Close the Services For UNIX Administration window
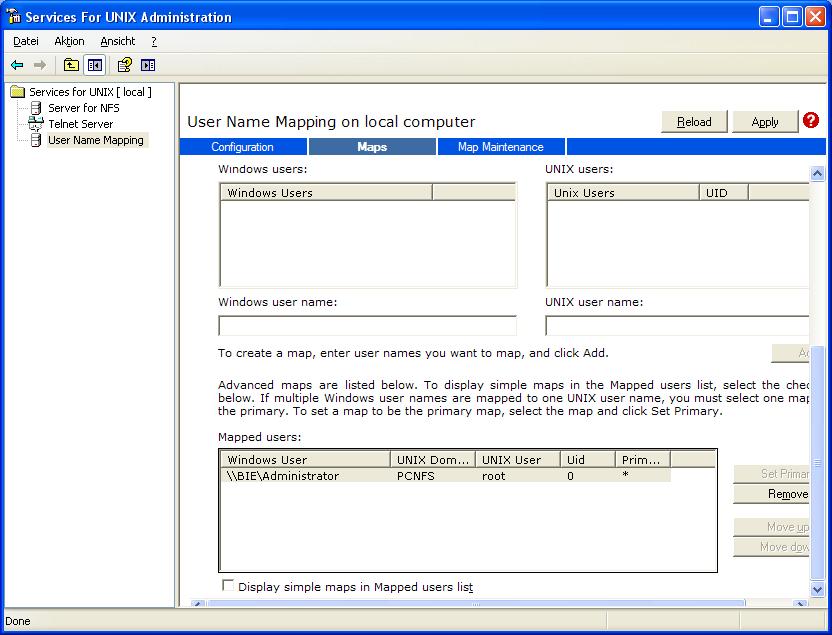832x635 pixels. (816, 16)
